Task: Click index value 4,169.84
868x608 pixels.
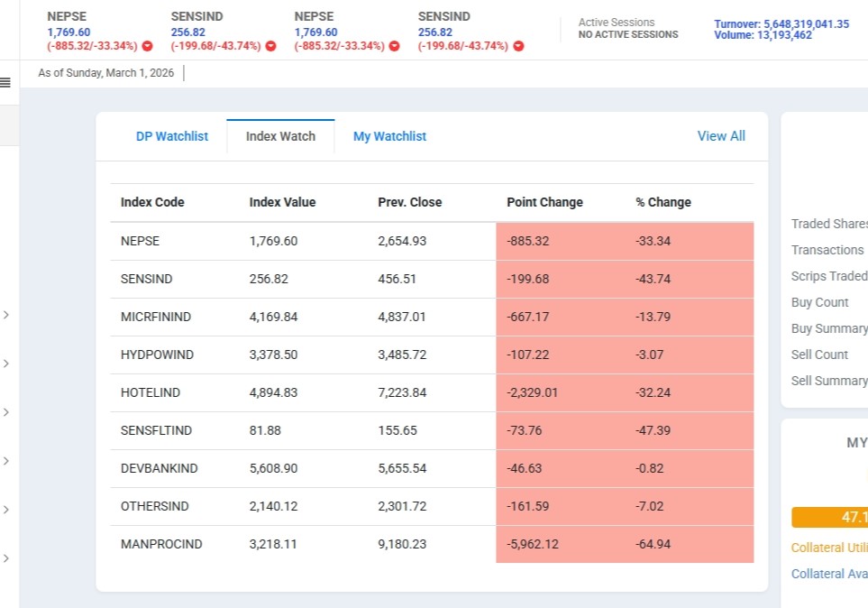Action: pyautogui.click(x=273, y=317)
